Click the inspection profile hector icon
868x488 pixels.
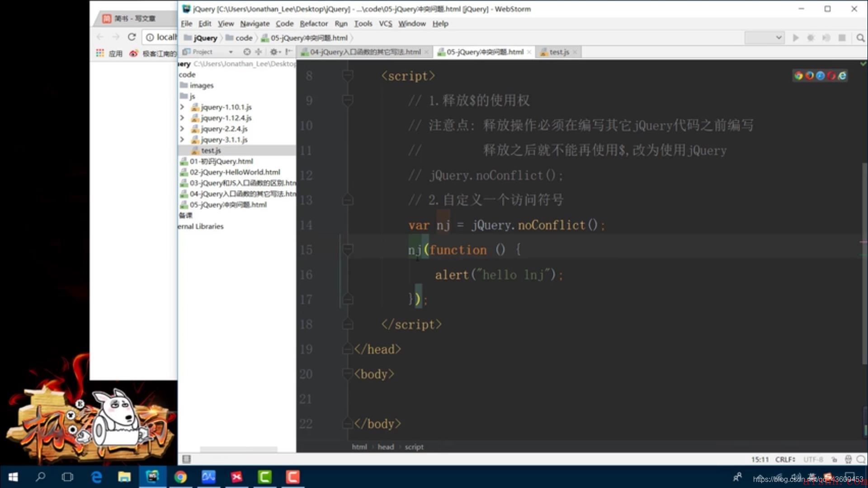tap(848, 460)
